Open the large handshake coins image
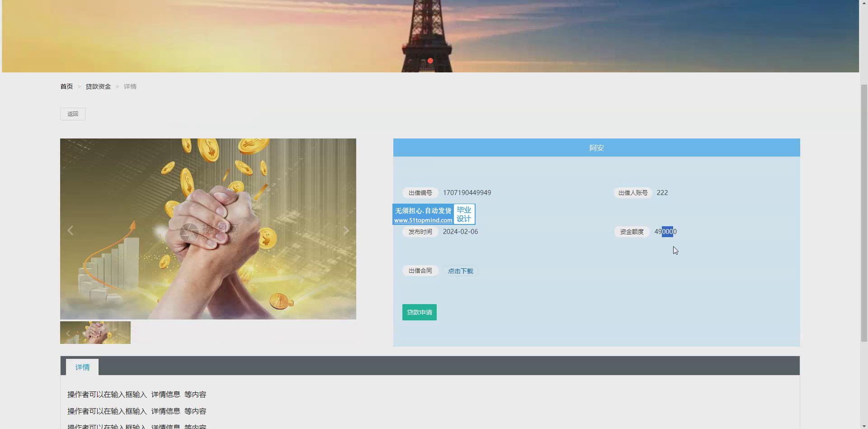The image size is (868, 429). [208, 229]
